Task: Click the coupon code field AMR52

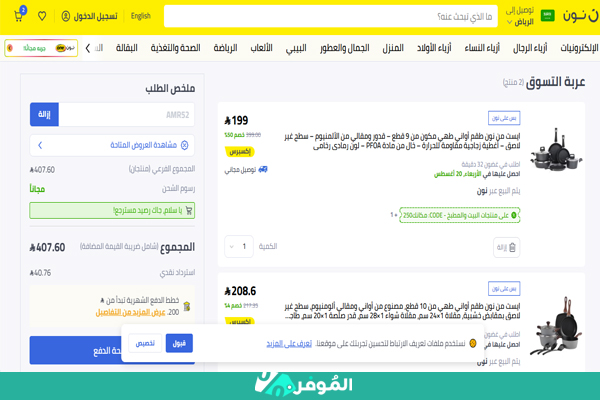Action: [126, 114]
